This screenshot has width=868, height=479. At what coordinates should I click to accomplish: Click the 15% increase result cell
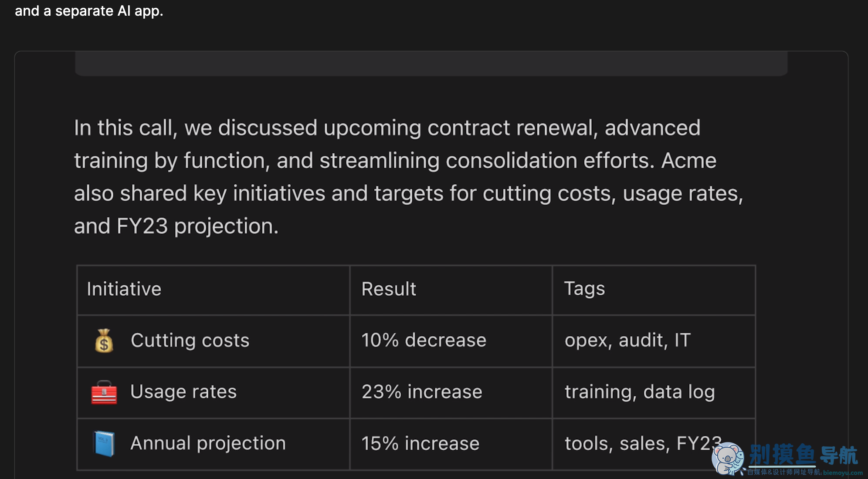click(x=451, y=444)
